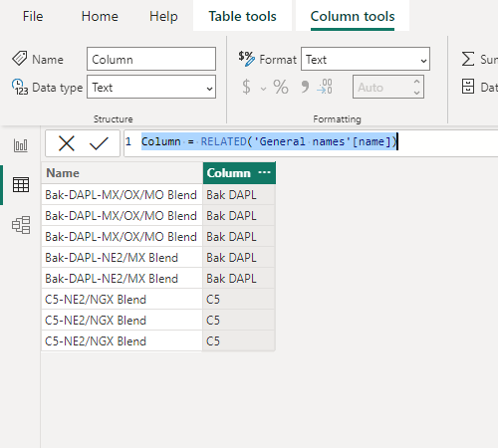Open the Column header ellipsis menu
The width and height of the screenshot is (498, 448).
point(264,172)
